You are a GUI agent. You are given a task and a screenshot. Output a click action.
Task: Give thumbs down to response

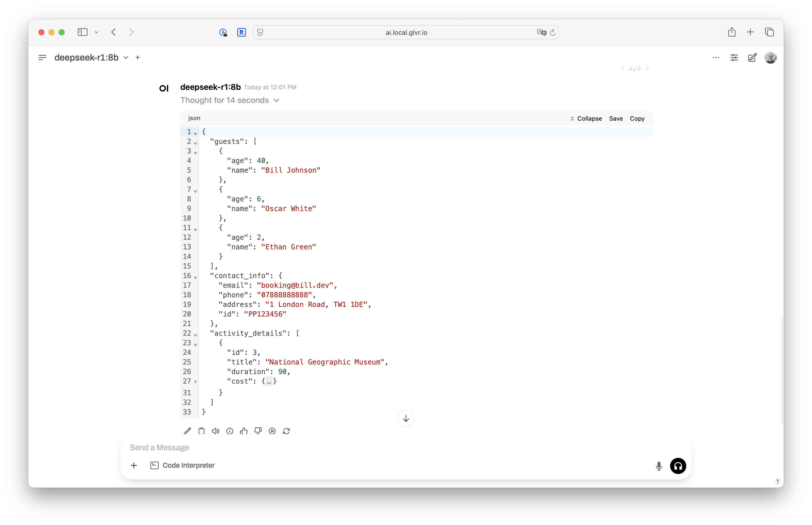click(x=258, y=431)
